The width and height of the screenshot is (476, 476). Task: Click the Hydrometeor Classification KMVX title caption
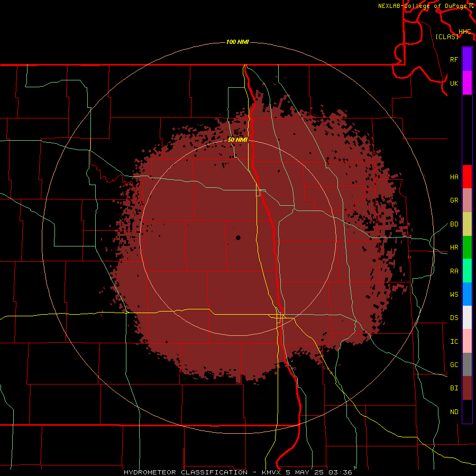pyautogui.click(x=237, y=472)
